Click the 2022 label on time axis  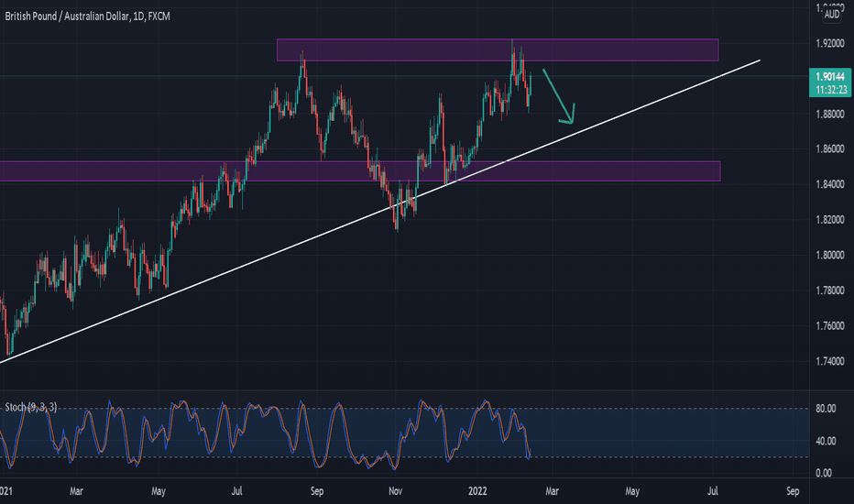pos(477,491)
